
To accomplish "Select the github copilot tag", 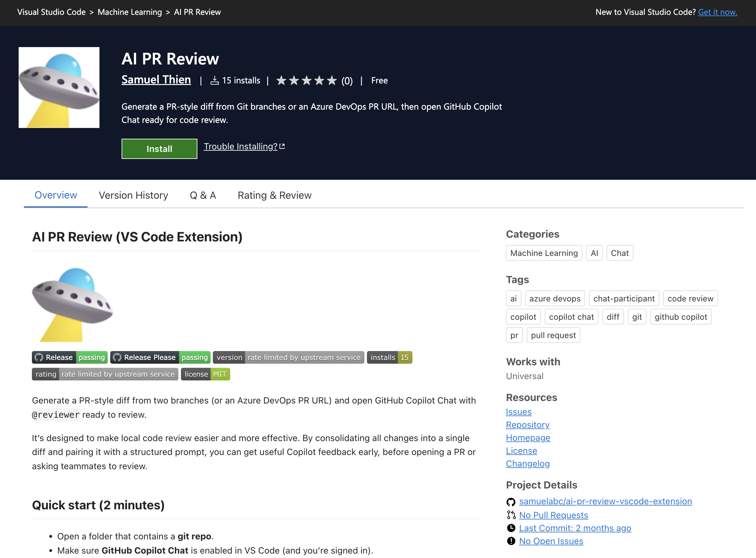I will tap(681, 317).
